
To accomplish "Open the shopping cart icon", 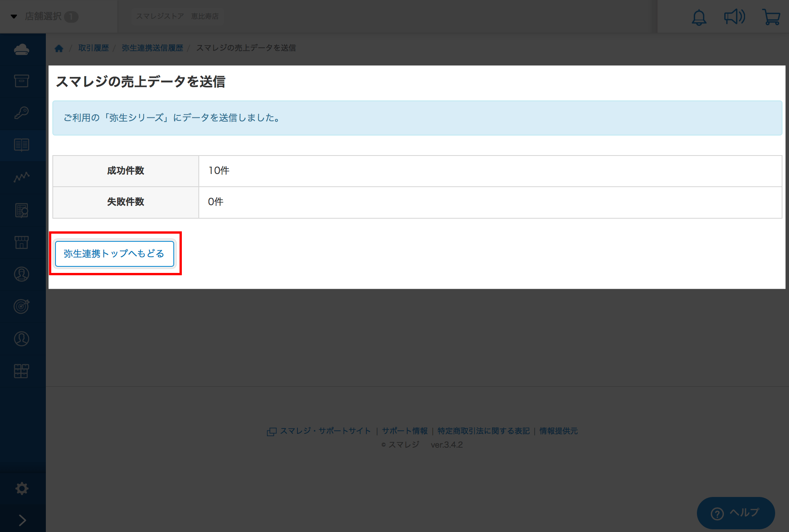I will tap(771, 17).
